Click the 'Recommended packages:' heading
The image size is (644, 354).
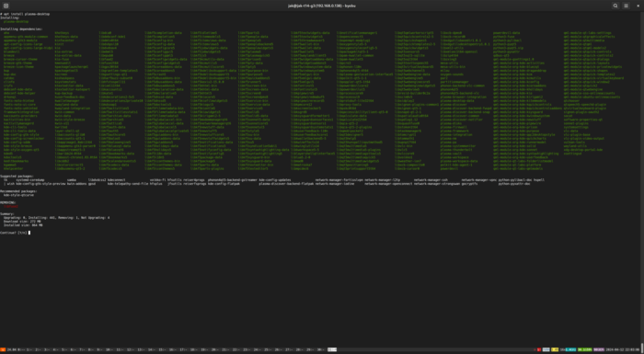pyautogui.click(x=18, y=191)
